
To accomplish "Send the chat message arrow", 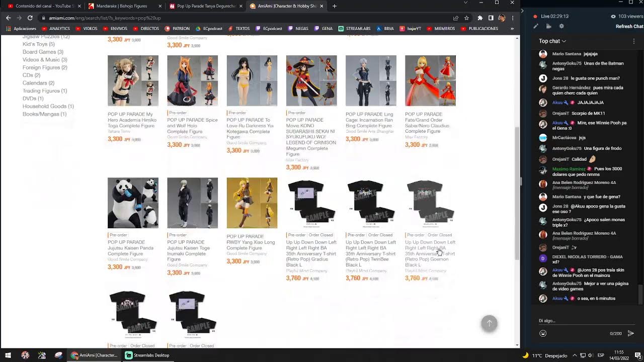I will [x=631, y=333].
